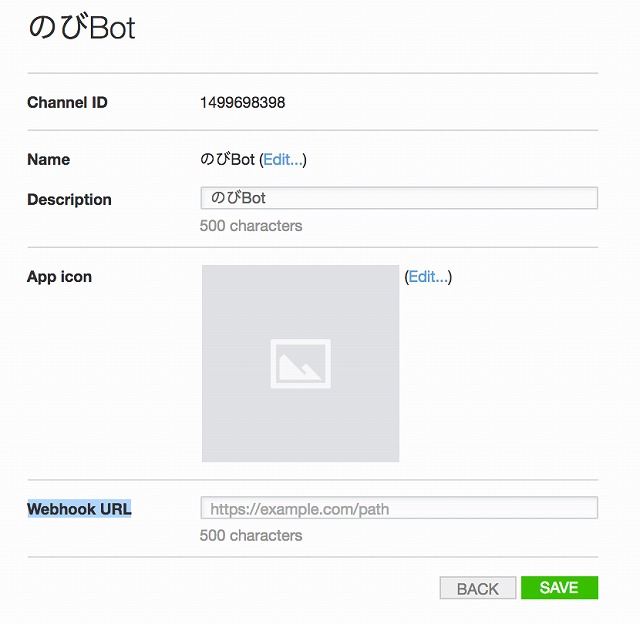640x624 pixels.
Task: Click the Name label
Action: (x=49, y=160)
